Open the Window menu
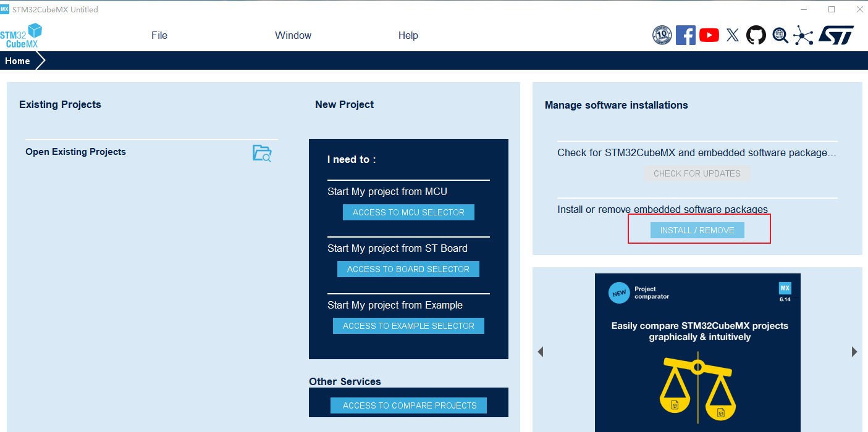 click(293, 35)
